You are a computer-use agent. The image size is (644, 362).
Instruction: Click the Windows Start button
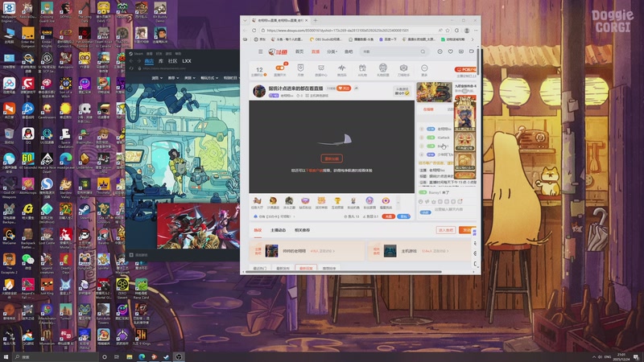click(x=6, y=357)
